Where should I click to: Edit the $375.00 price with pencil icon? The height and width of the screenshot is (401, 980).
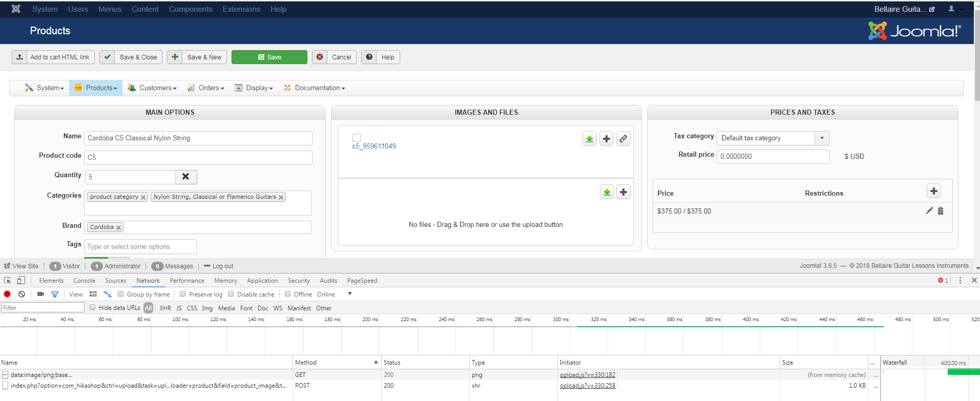point(929,211)
